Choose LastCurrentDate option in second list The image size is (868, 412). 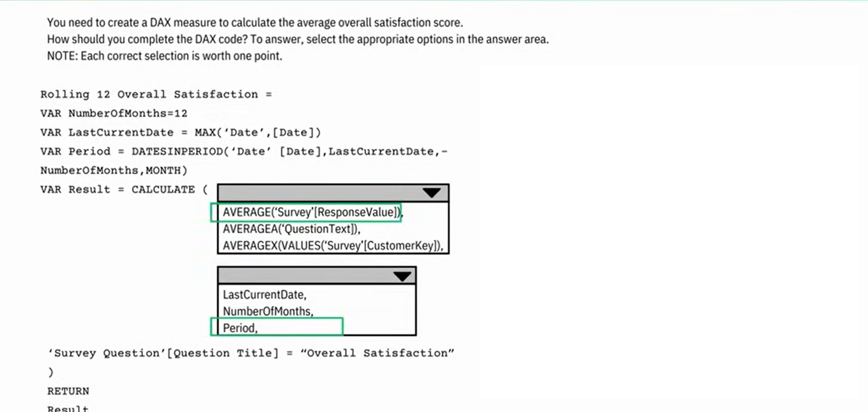click(264, 295)
